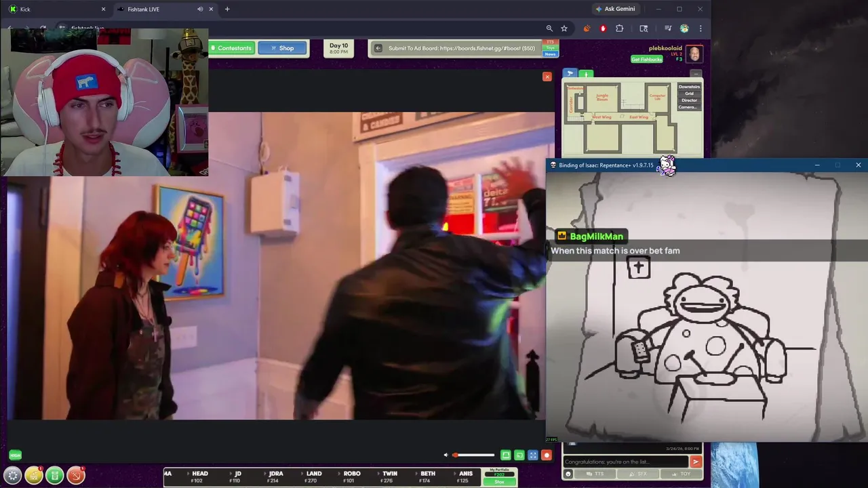868x488 pixels.
Task: Open the orange extension icon
Action: pos(587,28)
